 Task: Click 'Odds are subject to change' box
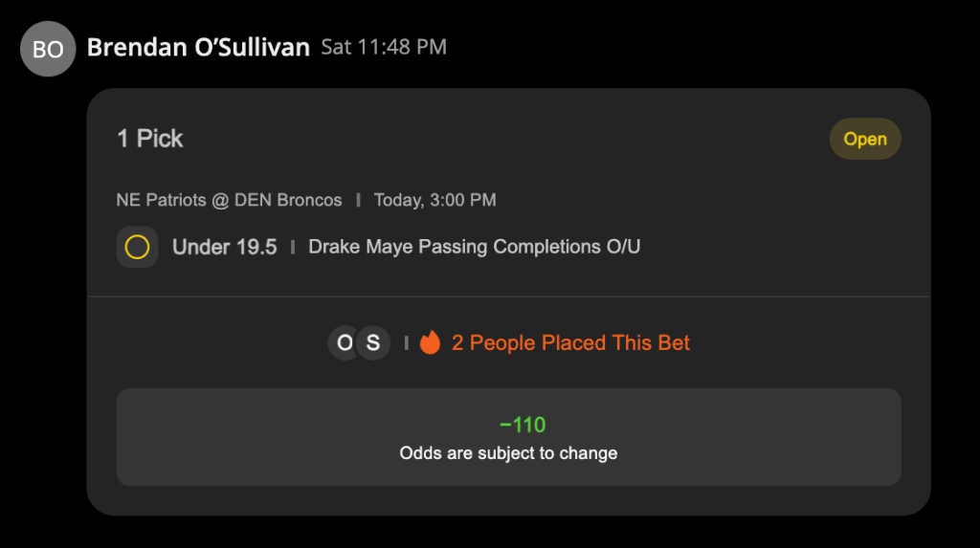click(x=509, y=437)
